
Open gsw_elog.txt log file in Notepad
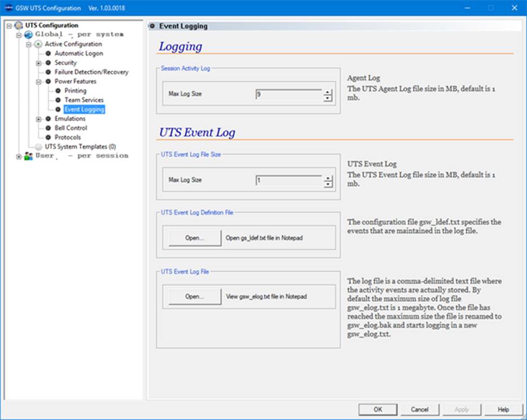pos(195,297)
